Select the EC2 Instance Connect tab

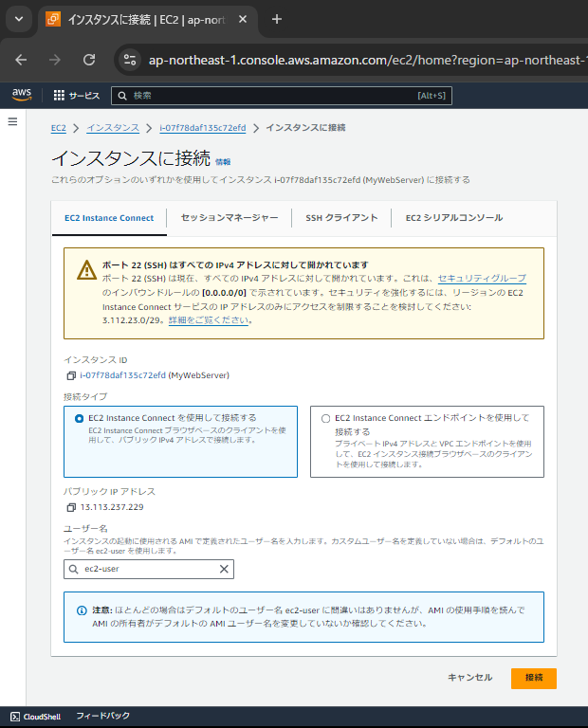click(x=109, y=218)
